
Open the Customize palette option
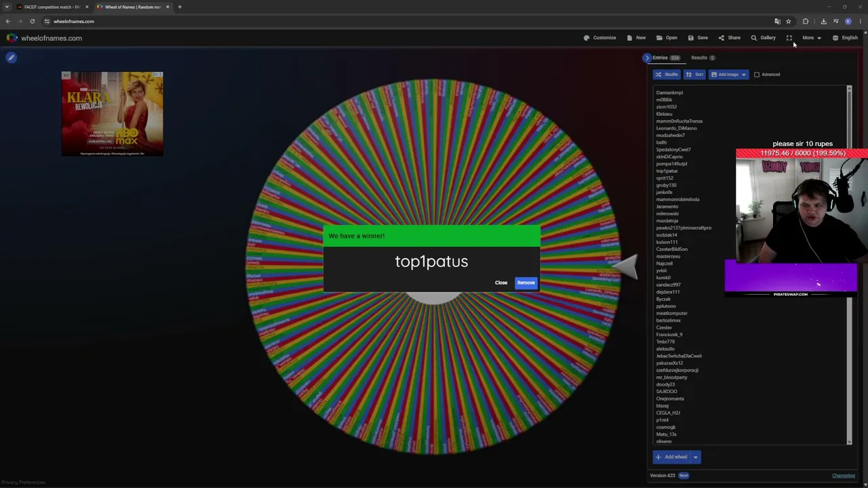click(600, 38)
